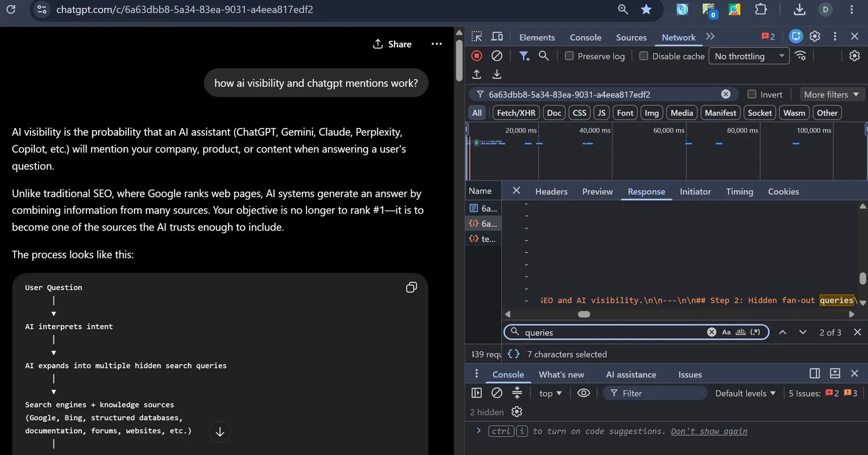
Task: Open the Preview tab of the request
Action: (597, 191)
